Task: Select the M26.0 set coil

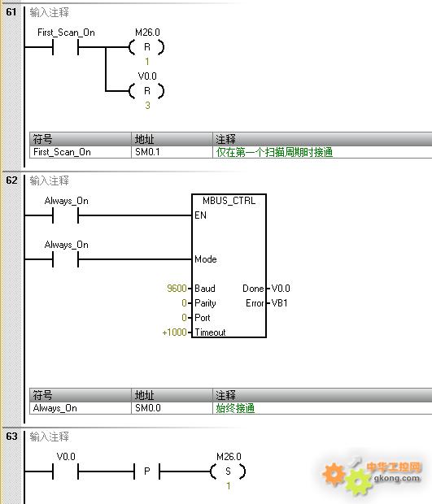Action: click(x=228, y=471)
